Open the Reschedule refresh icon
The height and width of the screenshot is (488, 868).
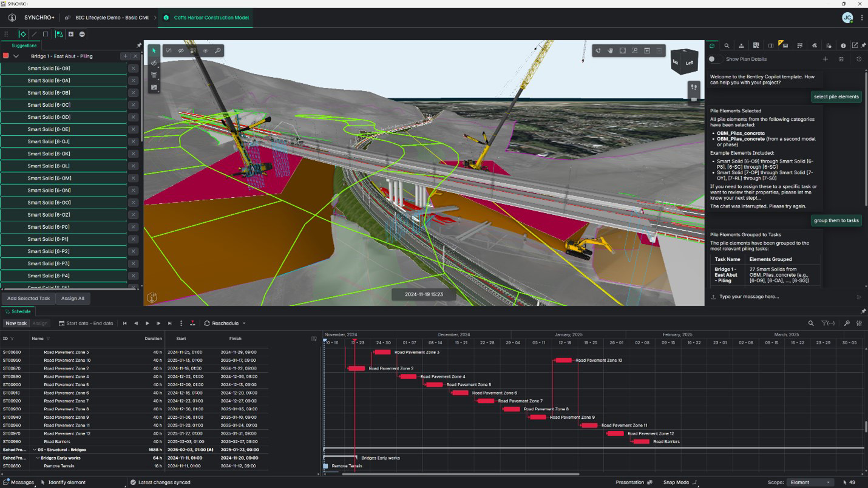pos(207,323)
